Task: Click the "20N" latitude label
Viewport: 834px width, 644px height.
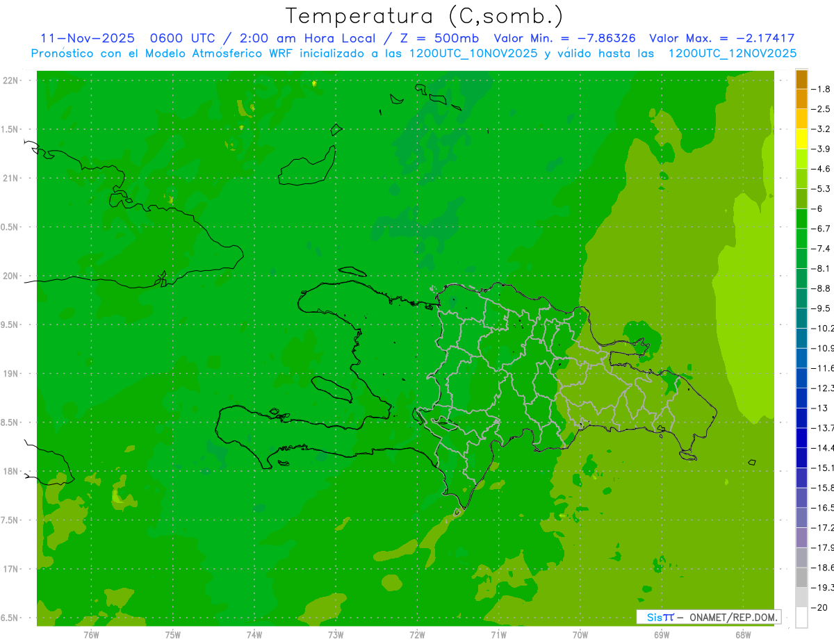Action: [10, 276]
